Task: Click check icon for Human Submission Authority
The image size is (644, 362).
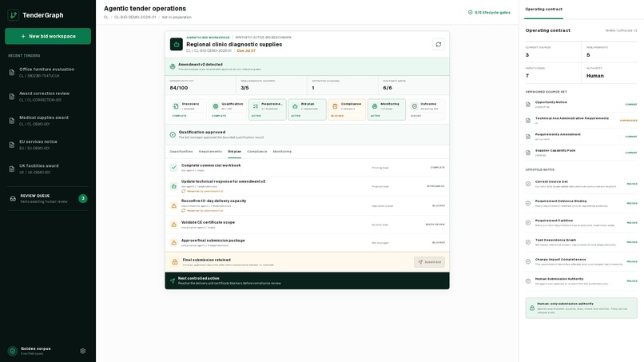Action: (x=528, y=281)
